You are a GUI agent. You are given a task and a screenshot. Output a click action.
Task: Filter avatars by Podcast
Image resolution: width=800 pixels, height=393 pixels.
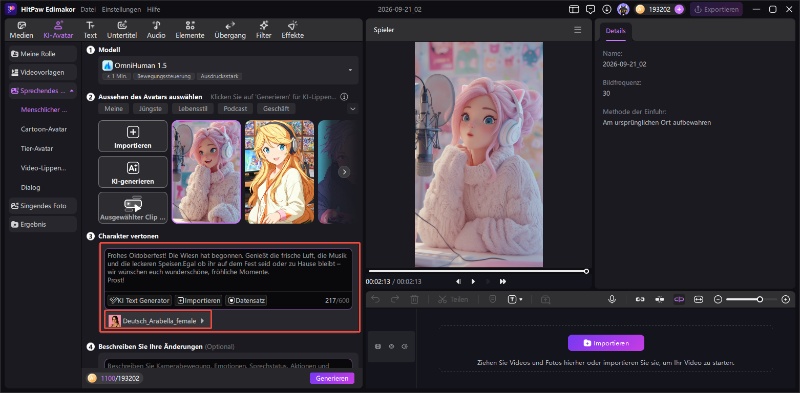pos(235,109)
